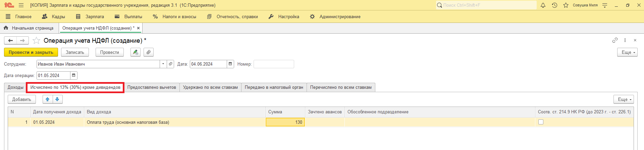Add document to favorites star

(x=36, y=41)
